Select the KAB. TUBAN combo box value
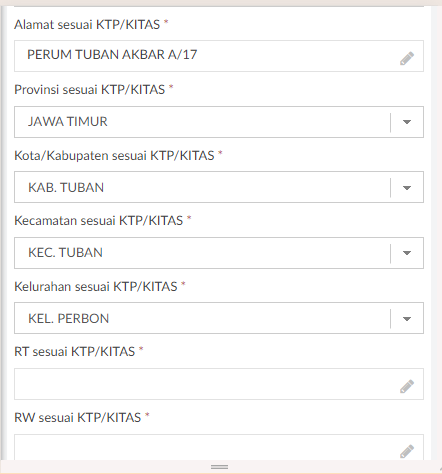Viewport: 442px width, 474px height. (x=66, y=187)
